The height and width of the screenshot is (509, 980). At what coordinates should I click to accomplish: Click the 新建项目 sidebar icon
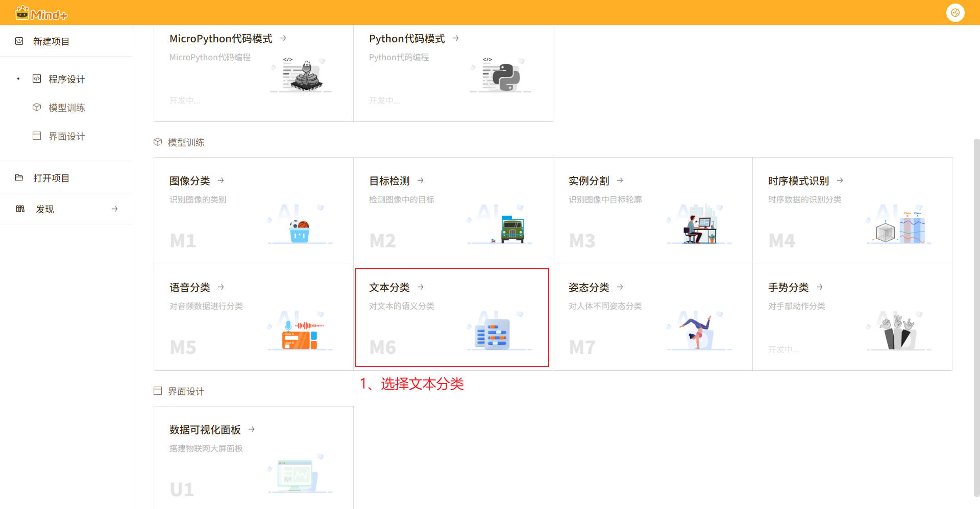pyautogui.click(x=19, y=41)
